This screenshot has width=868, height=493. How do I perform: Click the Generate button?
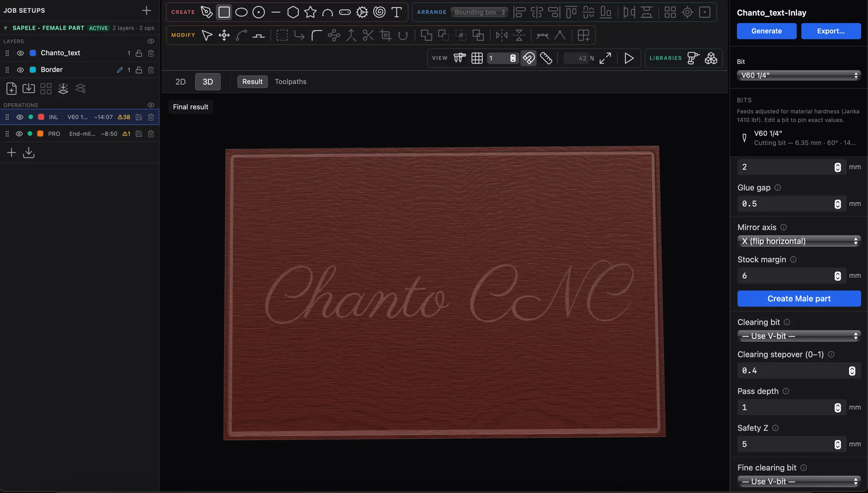(766, 31)
